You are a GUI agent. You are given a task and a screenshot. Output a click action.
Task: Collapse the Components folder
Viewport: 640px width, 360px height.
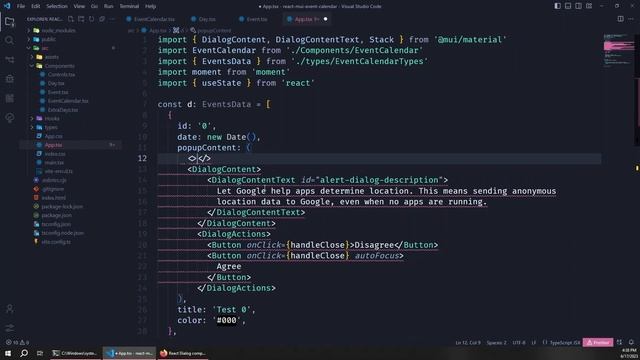coord(32,66)
